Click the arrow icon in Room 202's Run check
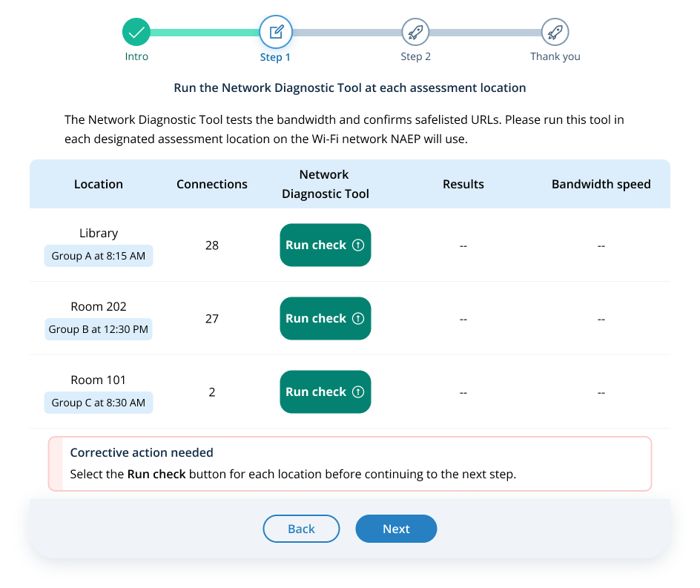The height and width of the screenshot is (588, 700). (358, 318)
